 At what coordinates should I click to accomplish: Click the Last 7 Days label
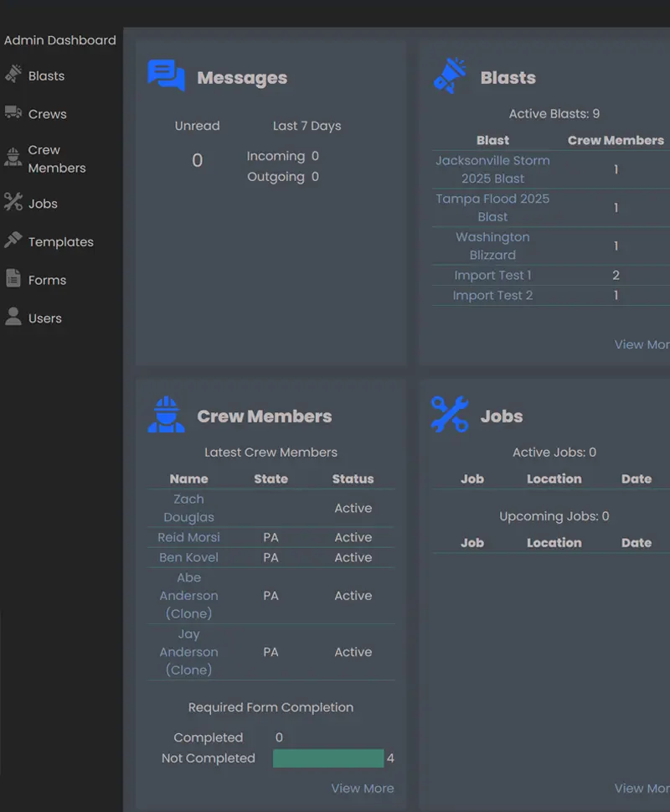307,126
